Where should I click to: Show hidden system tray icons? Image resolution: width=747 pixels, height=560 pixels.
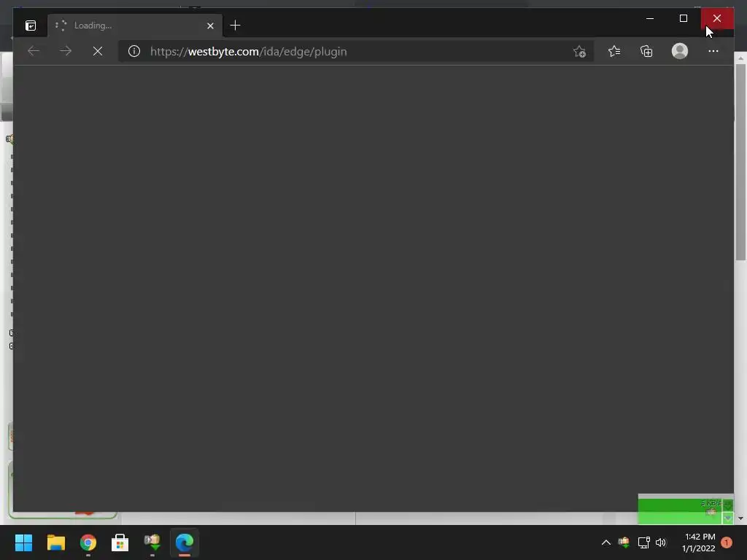[606, 542]
